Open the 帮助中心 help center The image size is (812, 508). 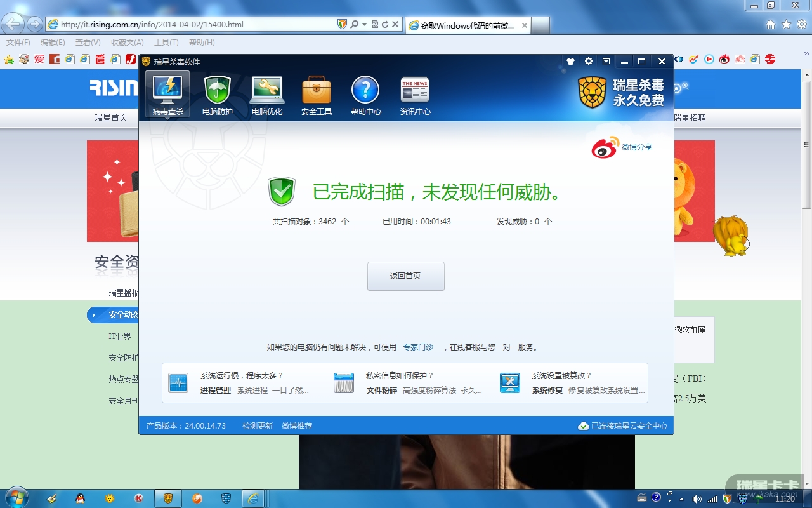click(365, 95)
